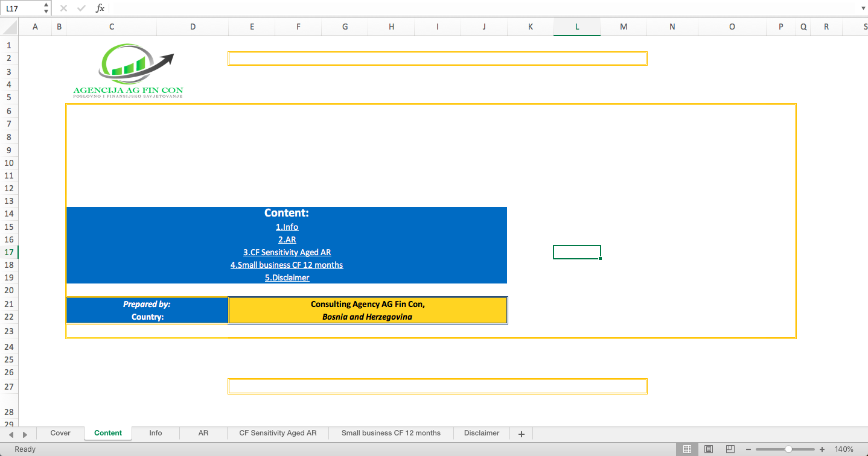
Task: Follow 3.CF Sensitivity Aged AR link
Action: (287, 252)
